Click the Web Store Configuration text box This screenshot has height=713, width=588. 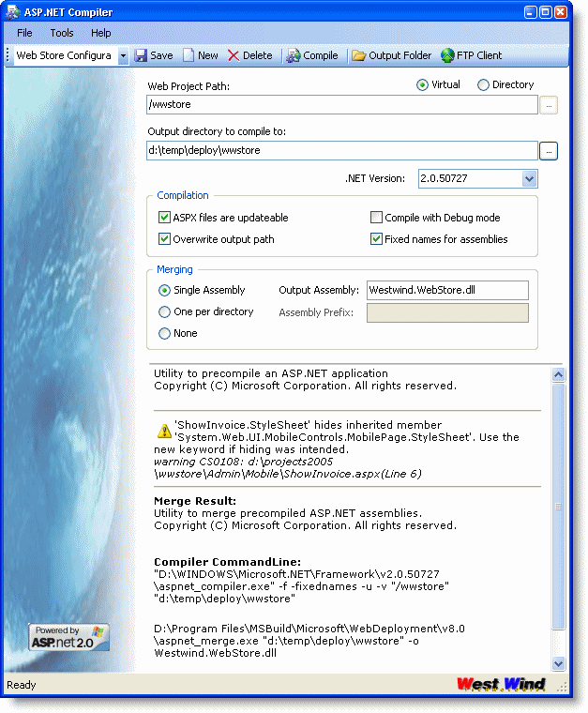[x=66, y=56]
